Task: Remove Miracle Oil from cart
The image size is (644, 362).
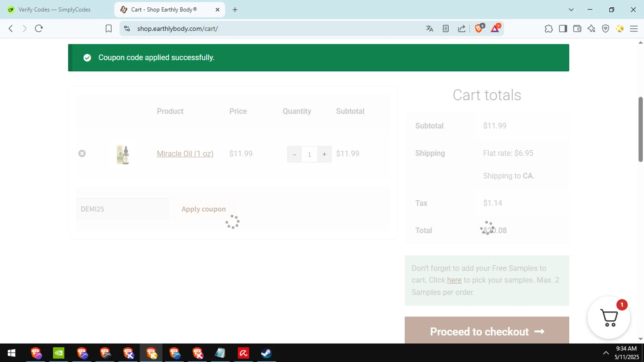Action: coord(82,153)
